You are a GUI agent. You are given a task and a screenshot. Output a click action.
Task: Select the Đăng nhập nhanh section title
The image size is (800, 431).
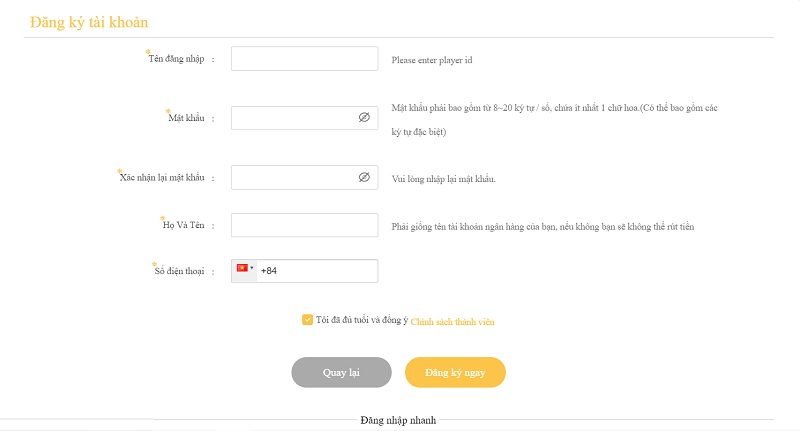click(x=398, y=420)
